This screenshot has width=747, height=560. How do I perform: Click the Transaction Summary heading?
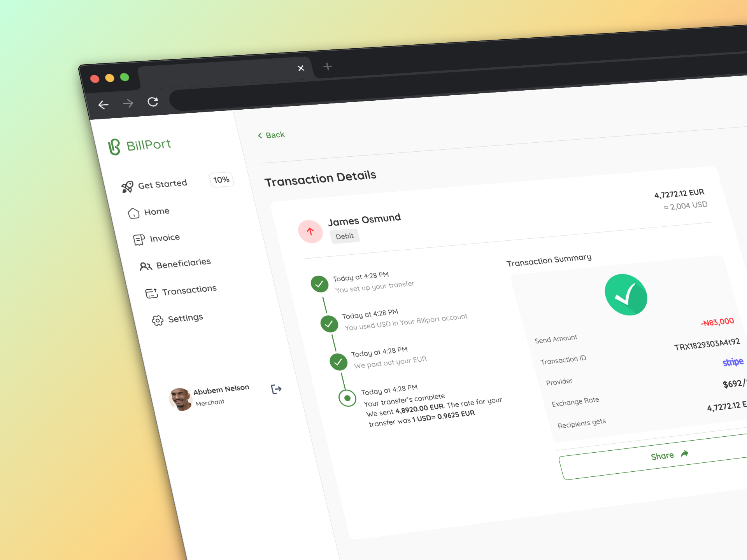pos(549,260)
